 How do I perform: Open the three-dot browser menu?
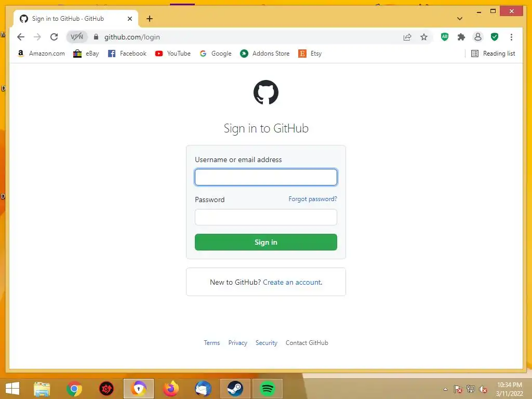pyautogui.click(x=511, y=37)
